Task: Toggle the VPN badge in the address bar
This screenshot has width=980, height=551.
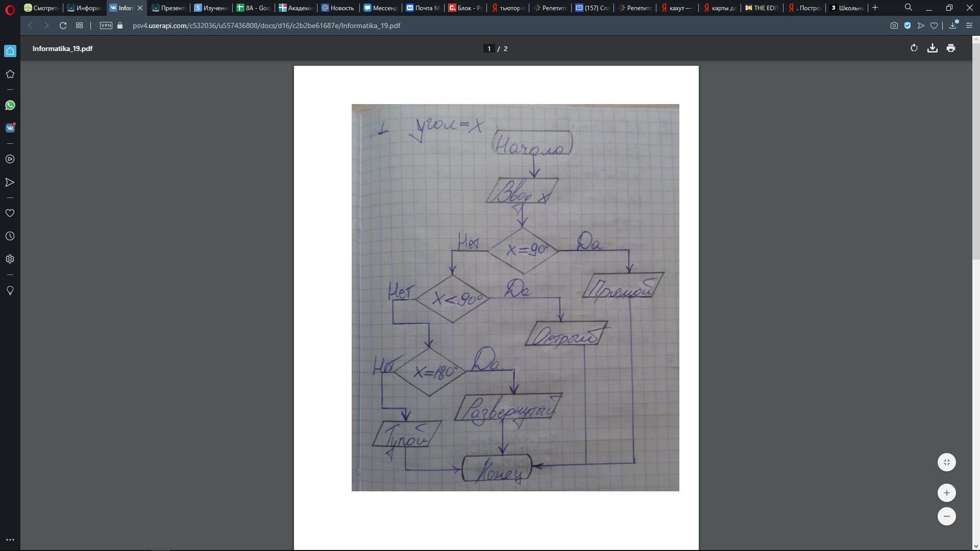Action: tap(106, 26)
